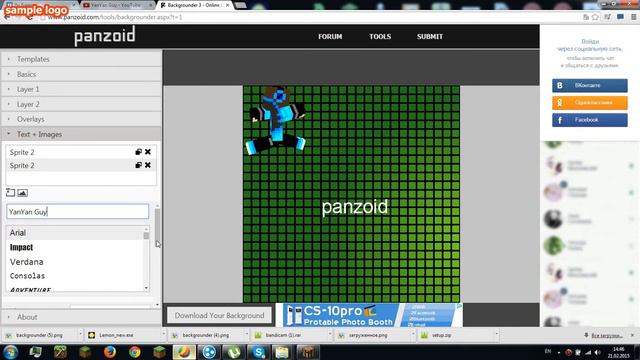640x360 pixels.
Task: Expand the Templates section
Action: pos(81,59)
